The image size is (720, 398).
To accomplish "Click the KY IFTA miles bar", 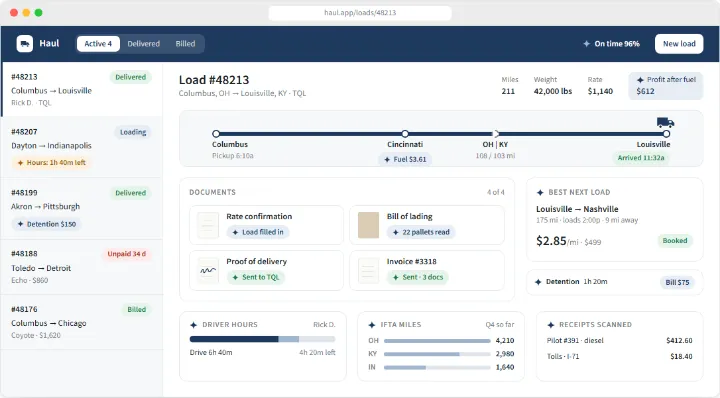I will pos(437,354).
